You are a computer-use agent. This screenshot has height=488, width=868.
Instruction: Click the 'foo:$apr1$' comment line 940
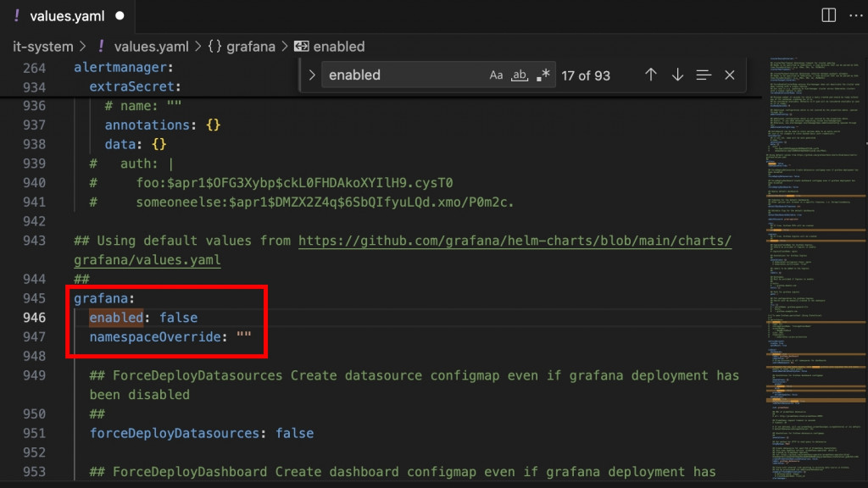click(271, 183)
